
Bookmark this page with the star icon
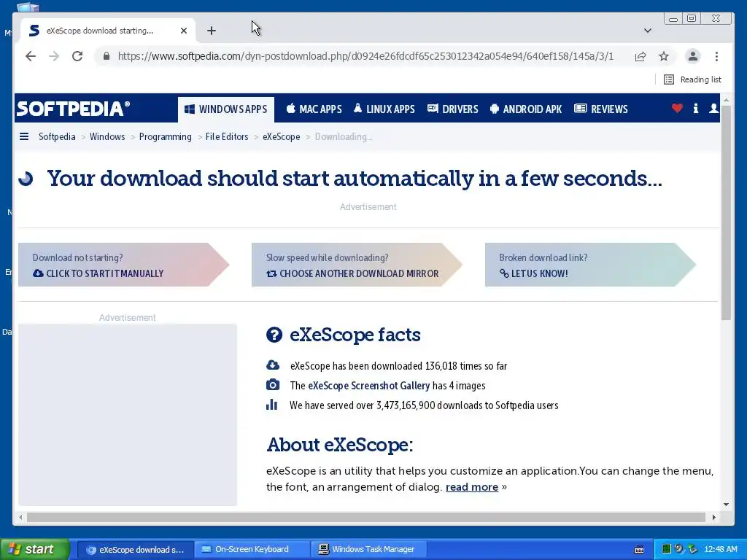[664, 56]
